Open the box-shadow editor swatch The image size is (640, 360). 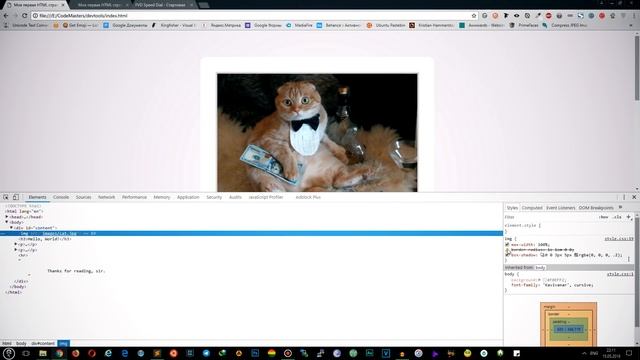point(542,255)
